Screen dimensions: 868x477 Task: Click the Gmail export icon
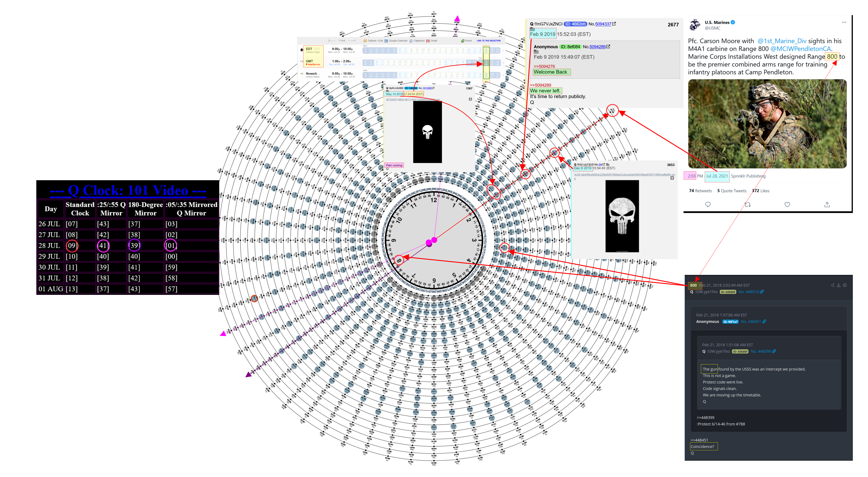click(x=428, y=41)
